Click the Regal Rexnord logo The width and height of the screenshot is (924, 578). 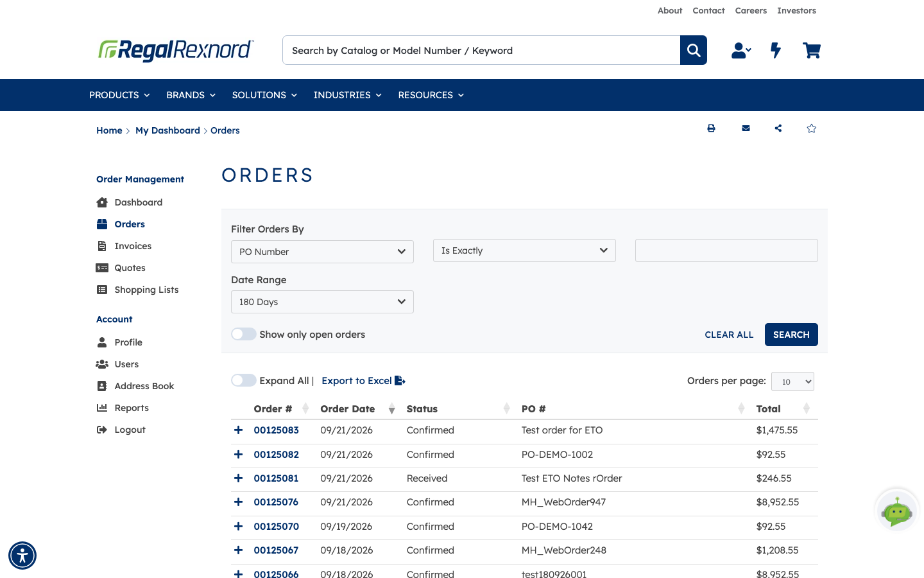tap(176, 50)
